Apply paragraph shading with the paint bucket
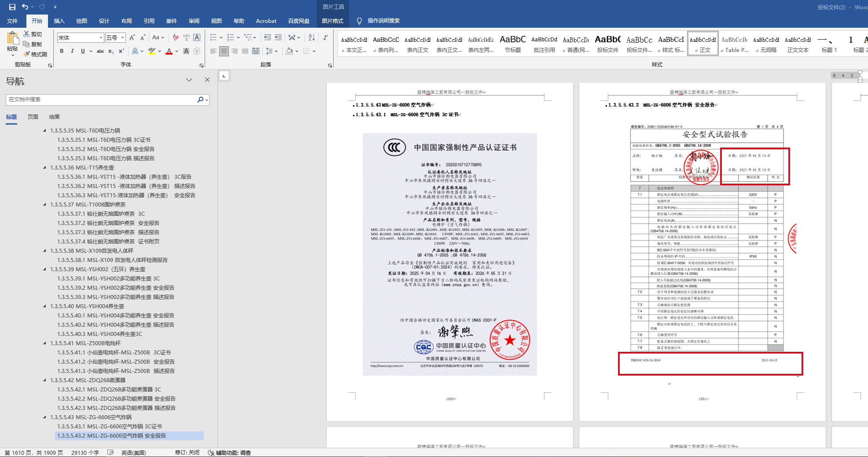Screen dimensions: 868x457 click(x=289, y=51)
